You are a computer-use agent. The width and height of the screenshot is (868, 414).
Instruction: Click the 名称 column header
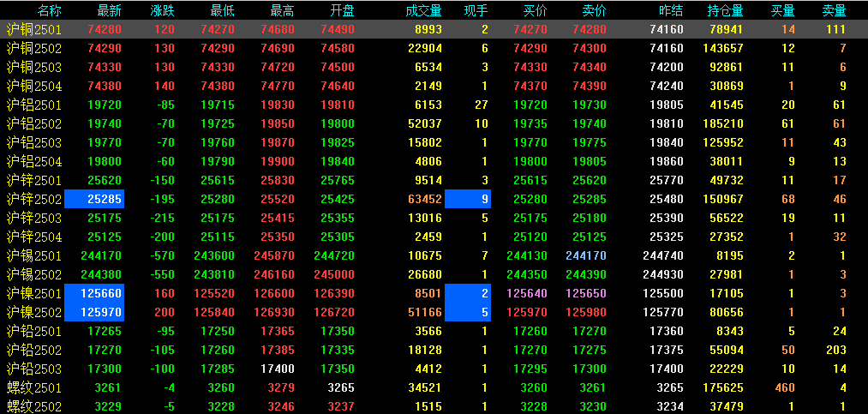50,10
